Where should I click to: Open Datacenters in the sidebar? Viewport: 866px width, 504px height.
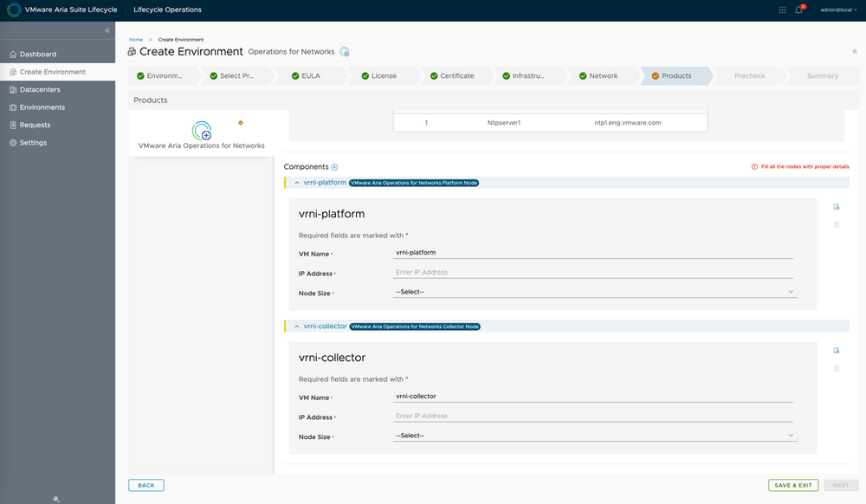coord(40,89)
